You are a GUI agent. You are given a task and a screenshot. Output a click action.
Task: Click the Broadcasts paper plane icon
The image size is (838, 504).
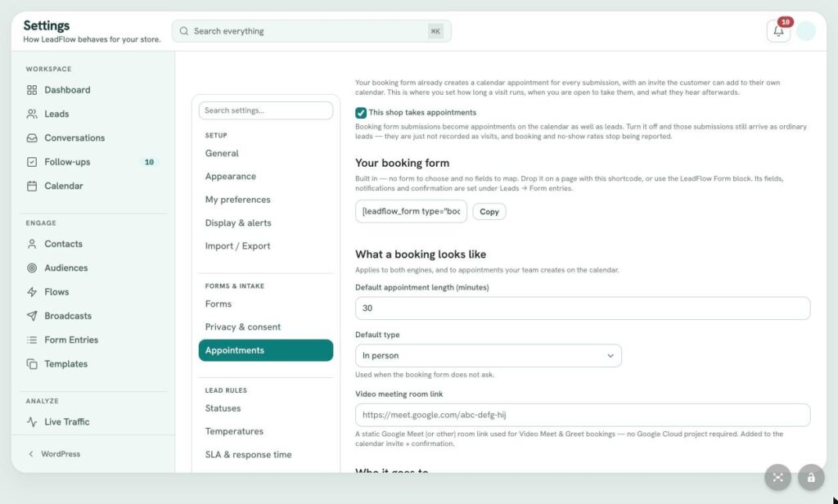[x=32, y=316]
